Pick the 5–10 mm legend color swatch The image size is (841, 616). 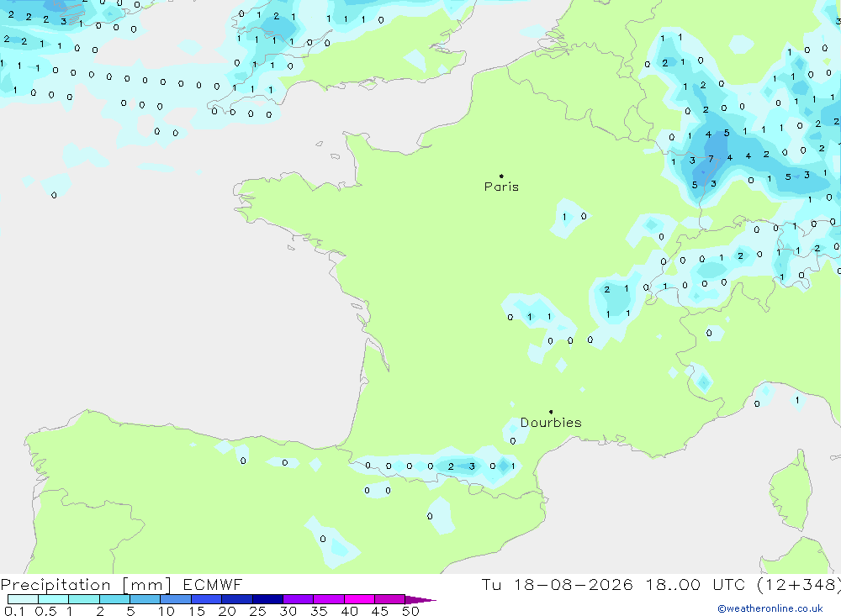coord(145,599)
